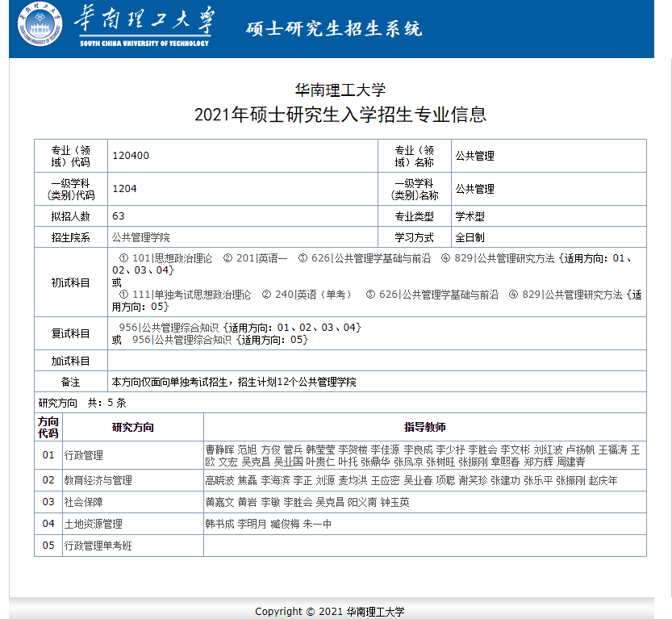Select the 社会保障 research direction
This screenshot has width=672, height=619.
point(84,502)
